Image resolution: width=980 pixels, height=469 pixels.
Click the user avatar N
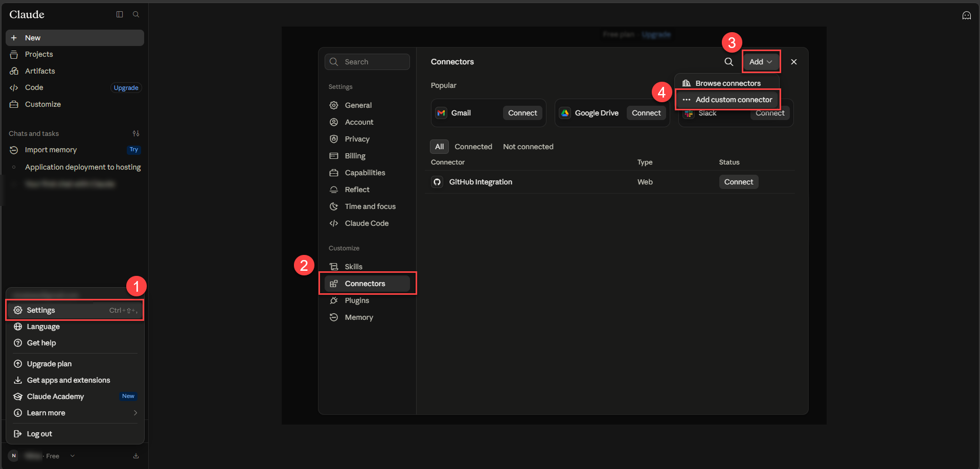click(14, 456)
